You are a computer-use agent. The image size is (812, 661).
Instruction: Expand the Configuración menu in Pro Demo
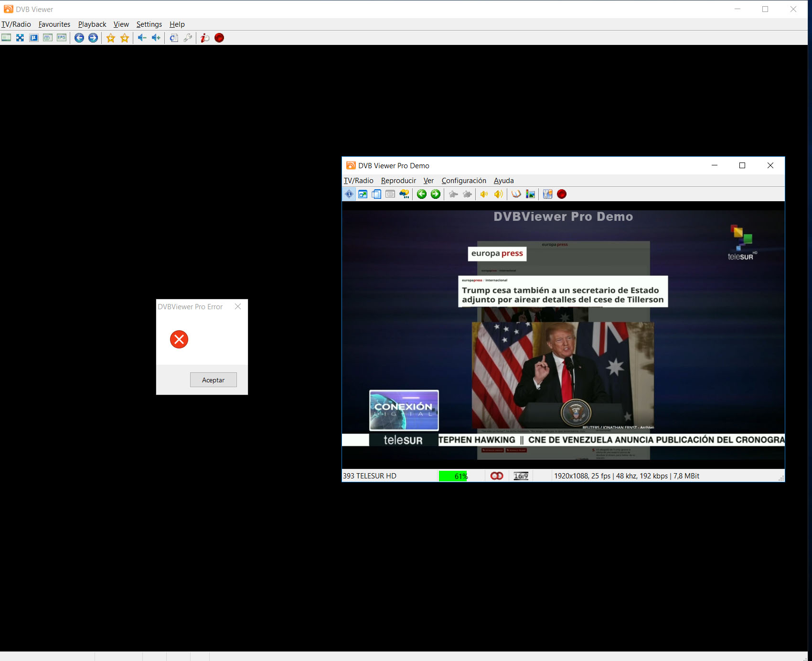point(463,181)
